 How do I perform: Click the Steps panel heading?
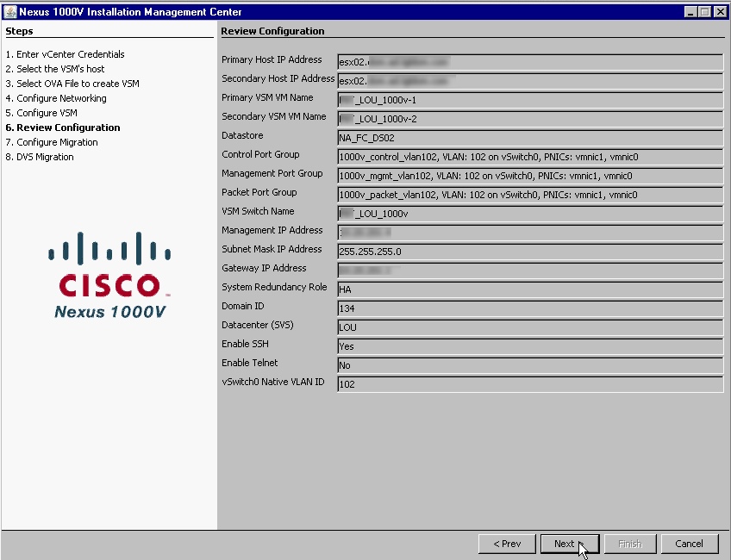(19, 31)
